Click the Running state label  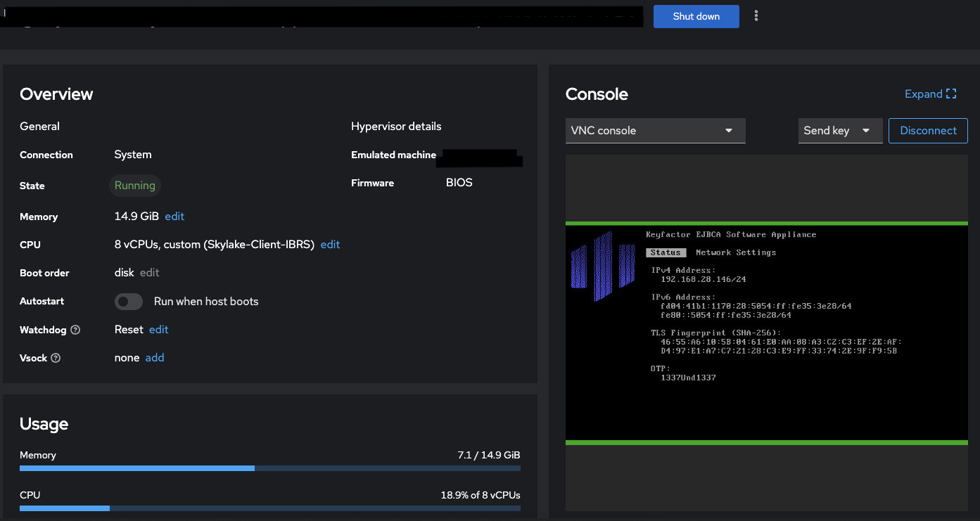pos(135,186)
